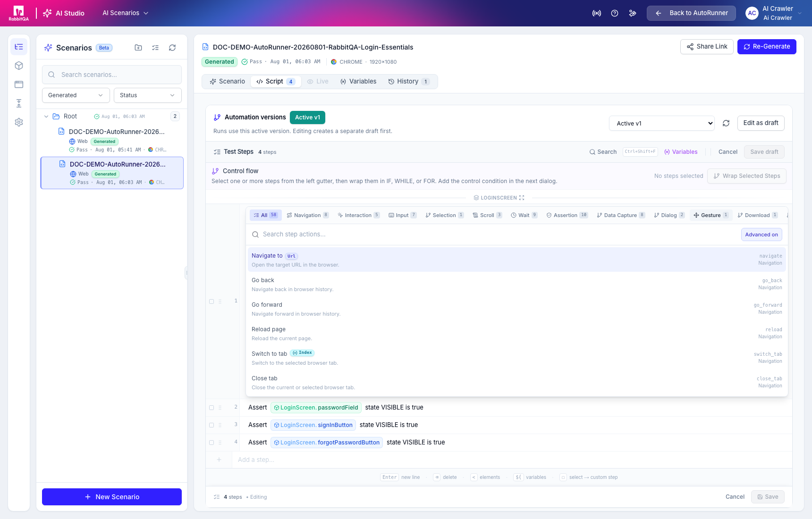The height and width of the screenshot is (519, 812).
Task: Tick the checkbox for step 2 passwordField
Action: (211, 408)
